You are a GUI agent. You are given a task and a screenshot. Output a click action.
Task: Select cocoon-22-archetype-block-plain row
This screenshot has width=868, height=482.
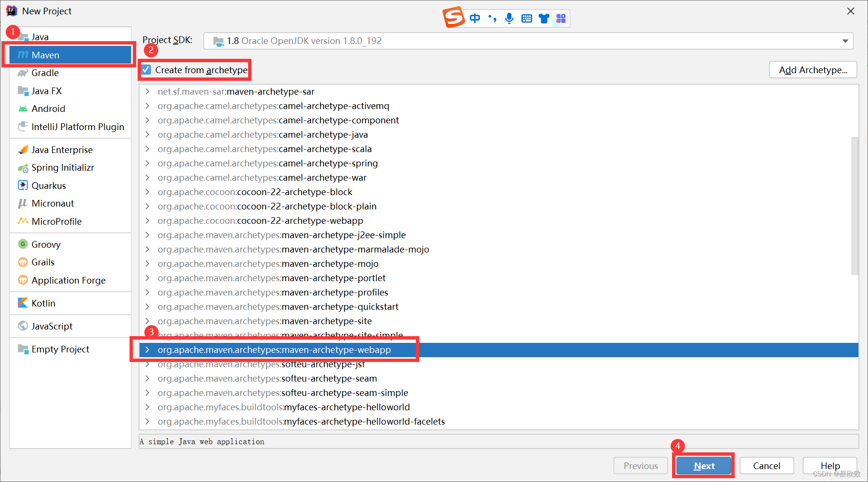click(x=499, y=206)
